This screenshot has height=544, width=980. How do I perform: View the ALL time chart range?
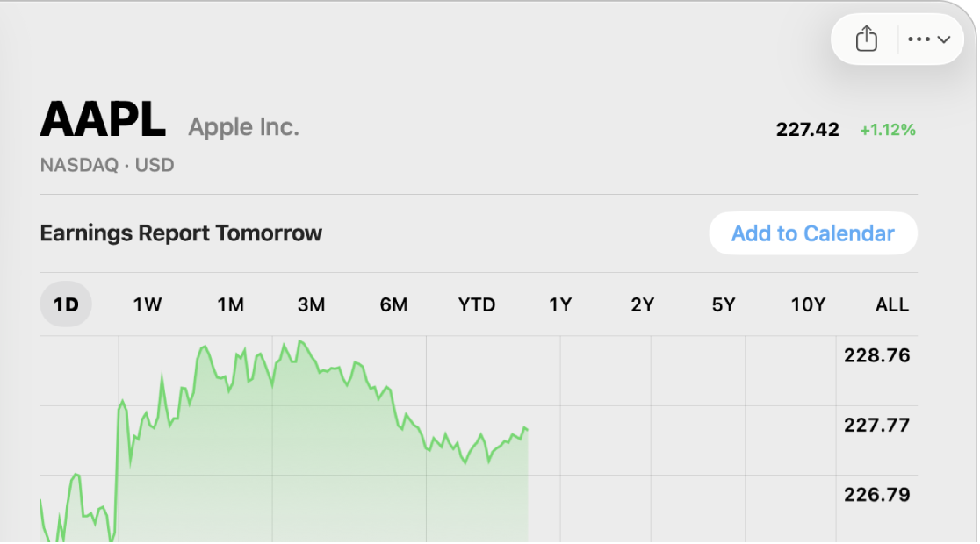pyautogui.click(x=891, y=304)
